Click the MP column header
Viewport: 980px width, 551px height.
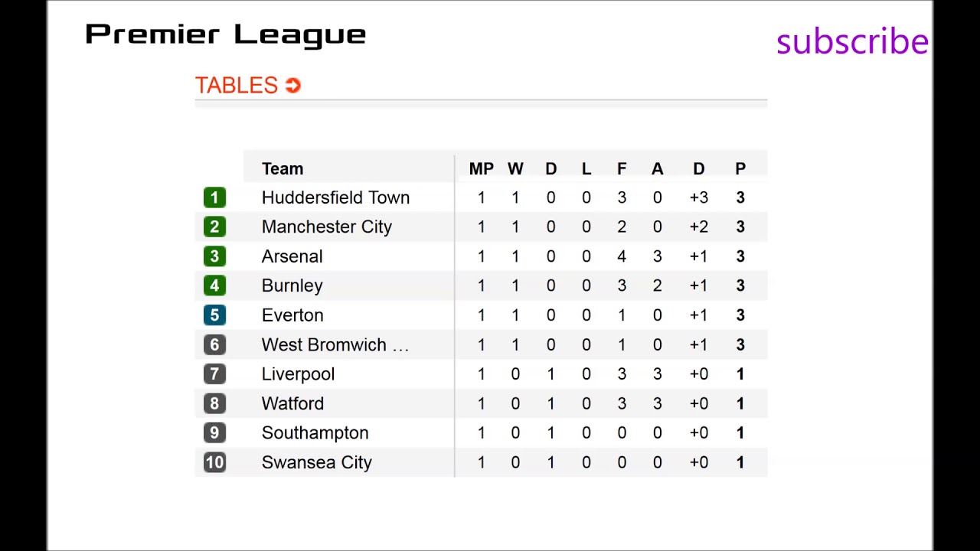(x=481, y=169)
